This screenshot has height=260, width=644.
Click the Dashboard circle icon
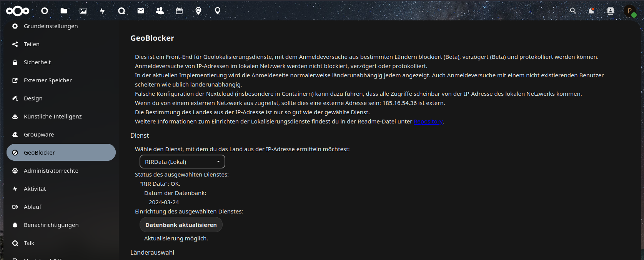click(45, 11)
